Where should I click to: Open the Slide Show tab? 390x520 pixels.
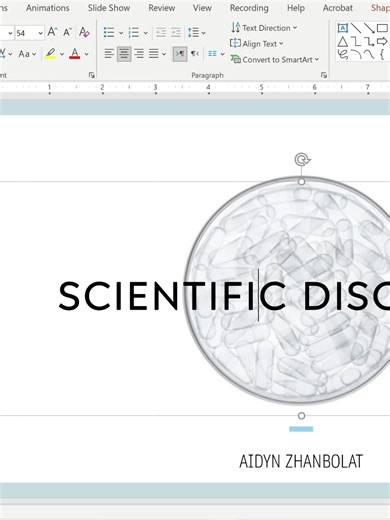109,8
